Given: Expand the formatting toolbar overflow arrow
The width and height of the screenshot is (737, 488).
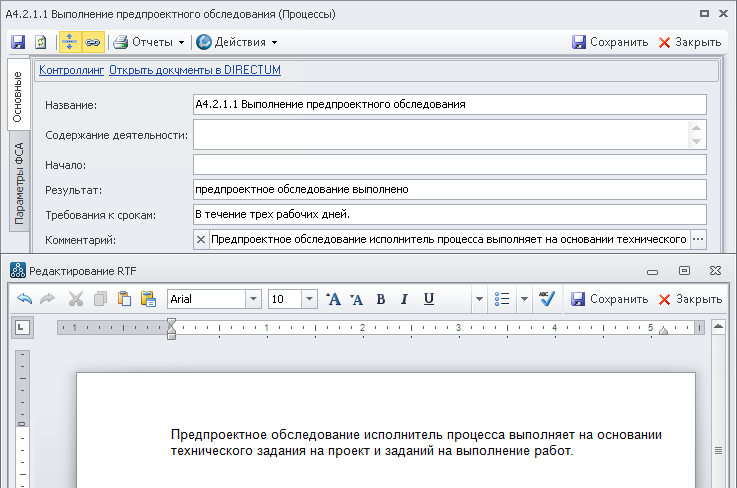Looking at the screenshot, I should click(x=479, y=299).
